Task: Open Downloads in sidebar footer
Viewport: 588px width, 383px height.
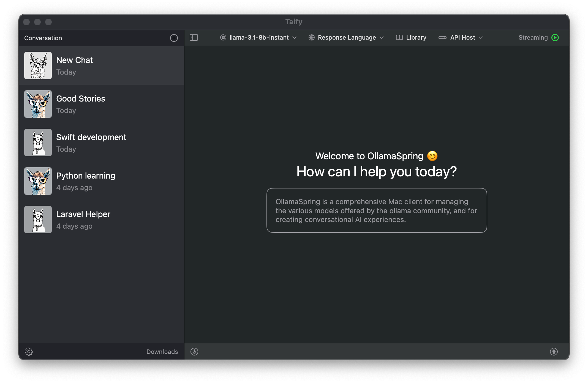Action: (x=162, y=352)
